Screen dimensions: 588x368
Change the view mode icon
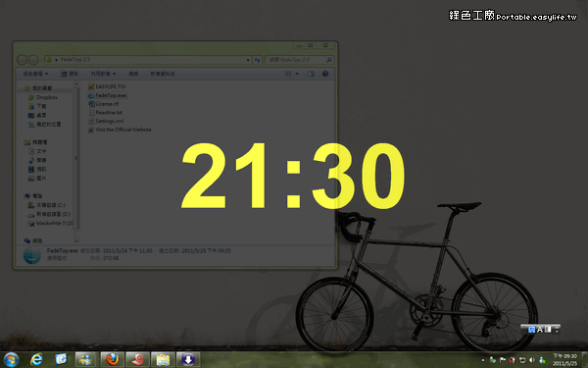coord(288,74)
